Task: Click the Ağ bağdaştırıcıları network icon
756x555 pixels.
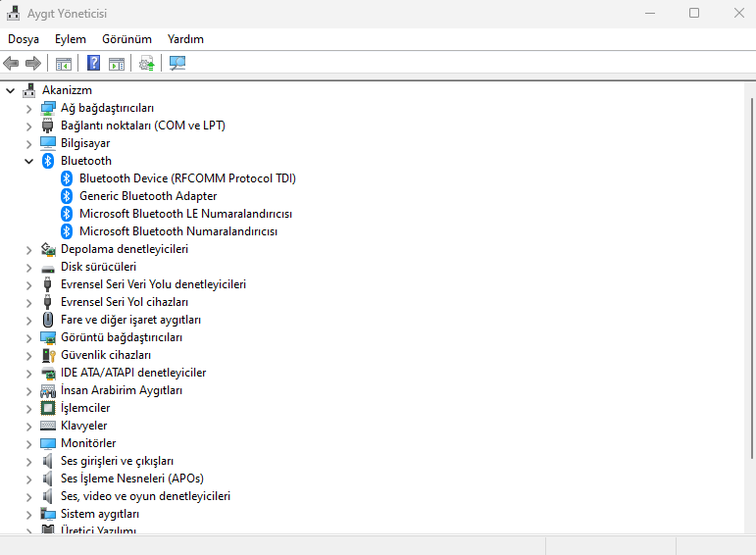Action: (48, 108)
